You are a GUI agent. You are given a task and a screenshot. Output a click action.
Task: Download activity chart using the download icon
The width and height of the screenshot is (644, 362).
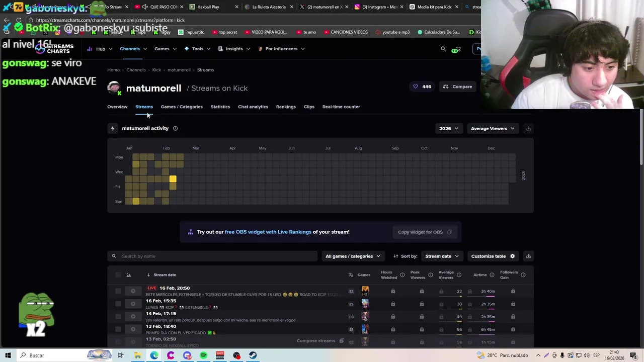point(528,129)
